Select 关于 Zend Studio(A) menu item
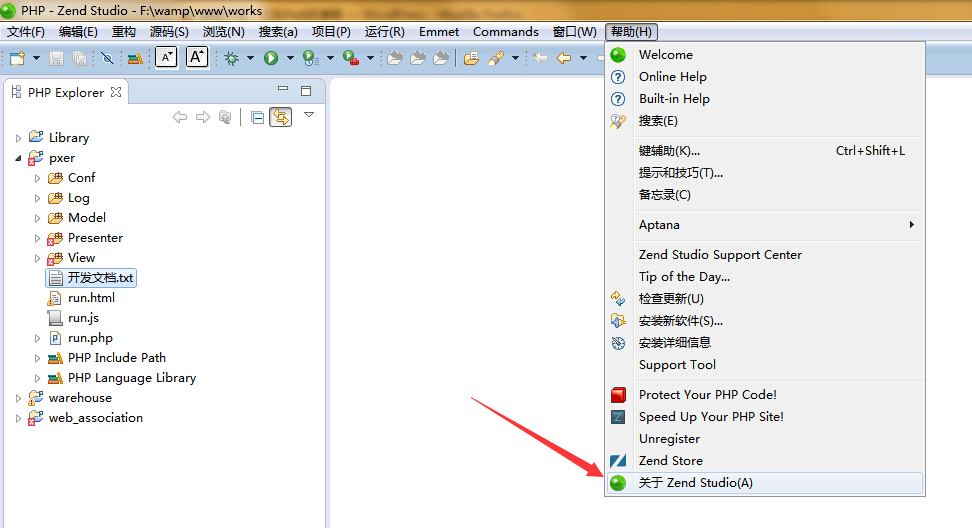Image resolution: width=972 pixels, height=528 pixels. [x=696, y=483]
